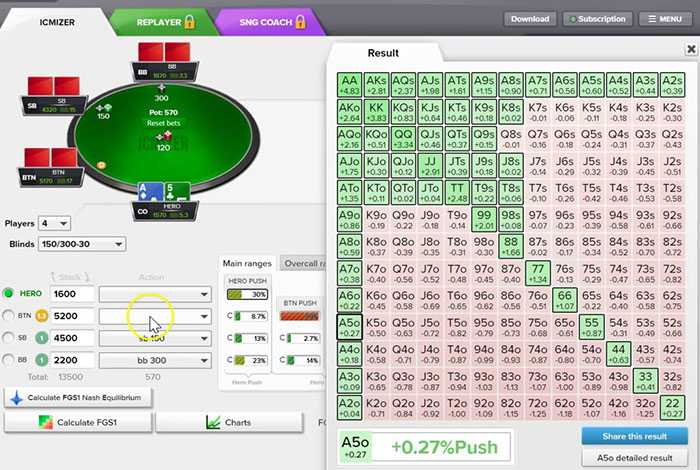Screen dimensions: 700x470
Task: Select the BB radio button
Action: [x=8, y=360]
